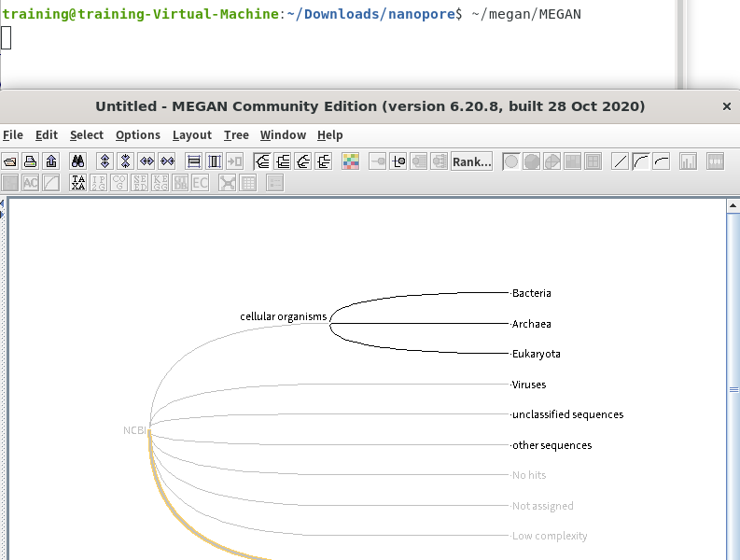Select the Bacteria node label
740x560 pixels.
pos(531,293)
